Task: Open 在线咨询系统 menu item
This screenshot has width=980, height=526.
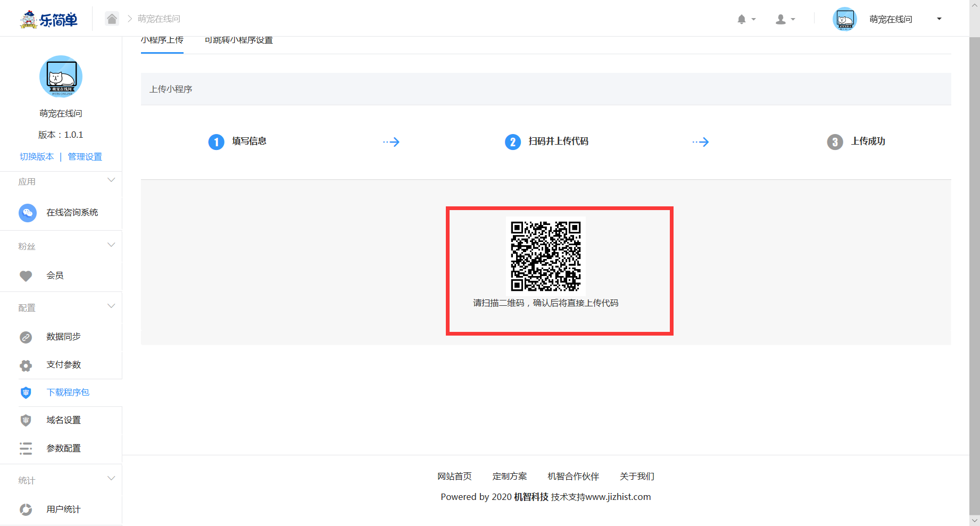Action: 72,212
